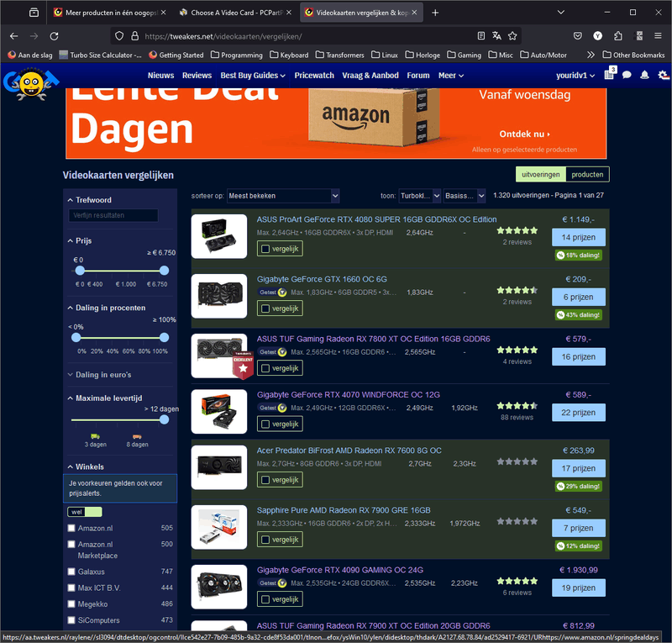
Task: Open the extensions puzzle icon
Action: (618, 36)
